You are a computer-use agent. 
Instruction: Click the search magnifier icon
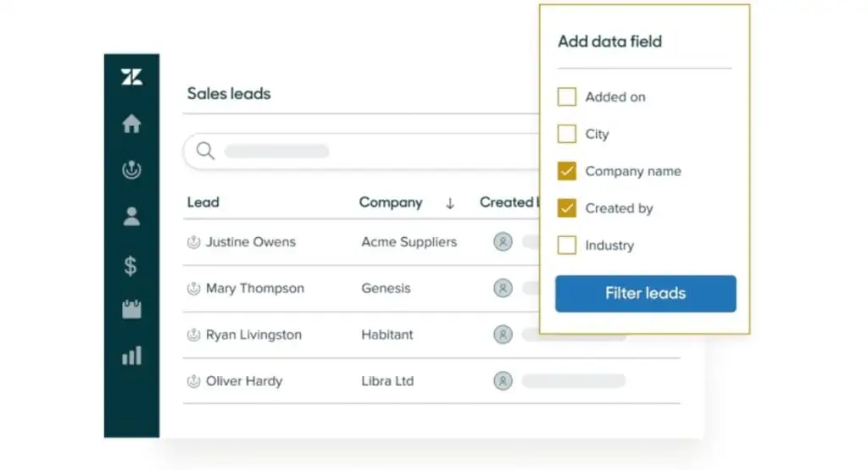(205, 151)
